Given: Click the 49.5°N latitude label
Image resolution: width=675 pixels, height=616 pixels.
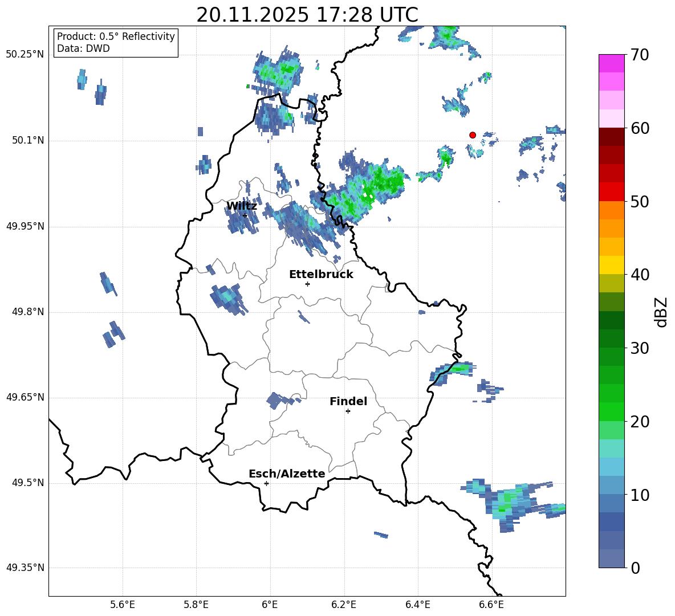Looking at the screenshot, I should tap(27, 483).
